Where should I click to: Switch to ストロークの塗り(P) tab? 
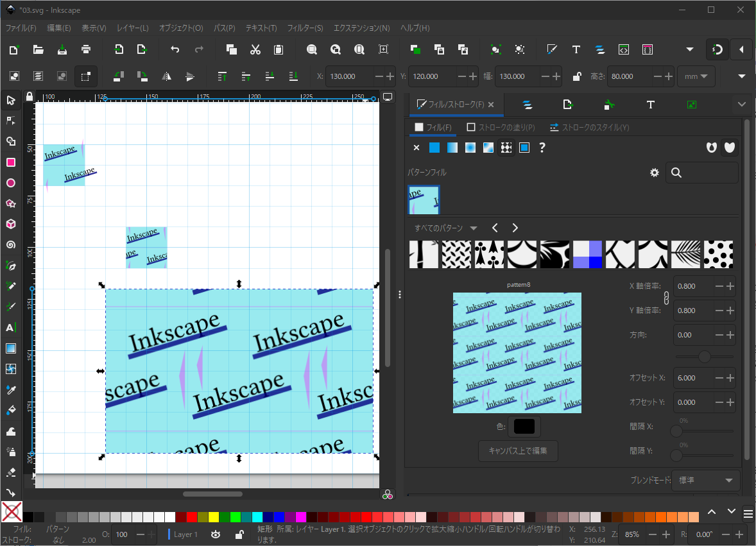pos(501,127)
